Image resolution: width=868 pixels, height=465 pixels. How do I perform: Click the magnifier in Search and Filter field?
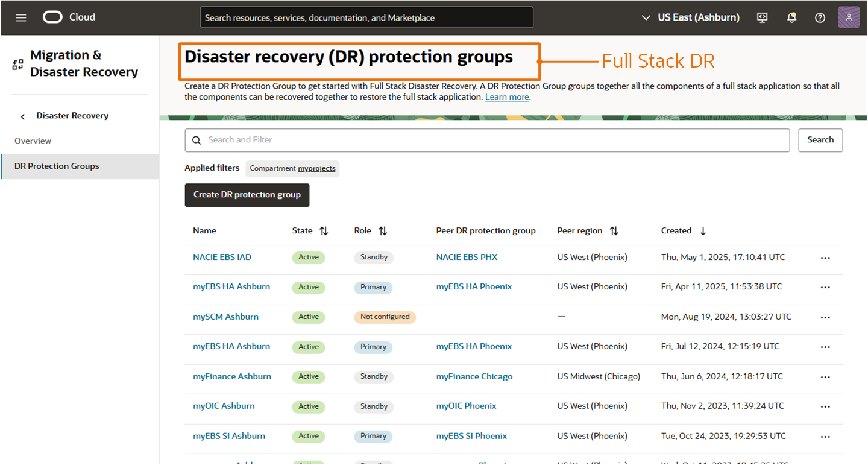(197, 140)
